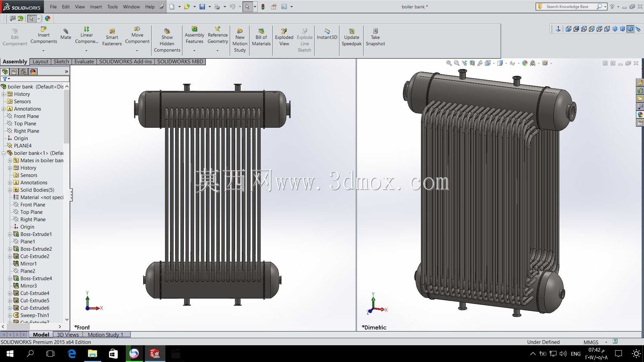Click the Take Snapshot tool
This screenshot has width=644, height=362.
coord(375,37)
